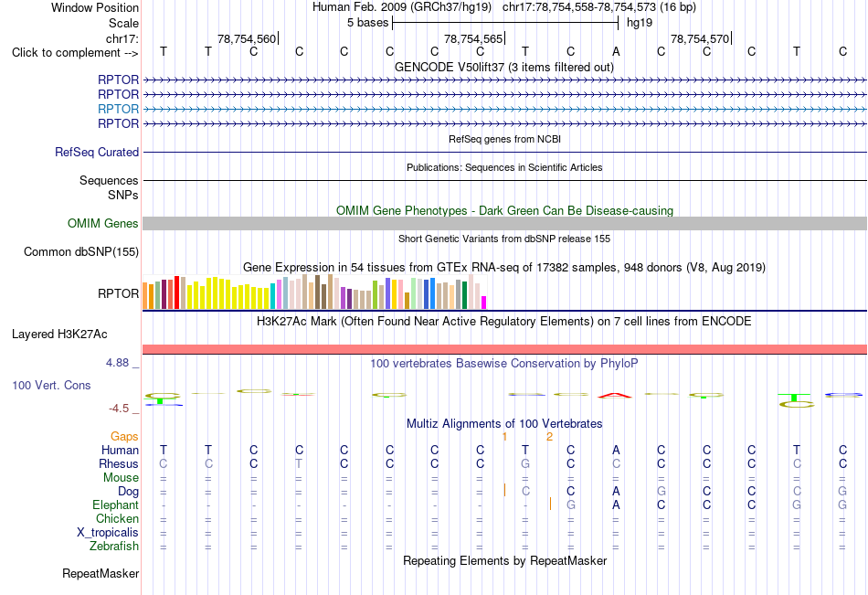
Task: Click the red A in PhyloP logo
Action: click(x=615, y=395)
